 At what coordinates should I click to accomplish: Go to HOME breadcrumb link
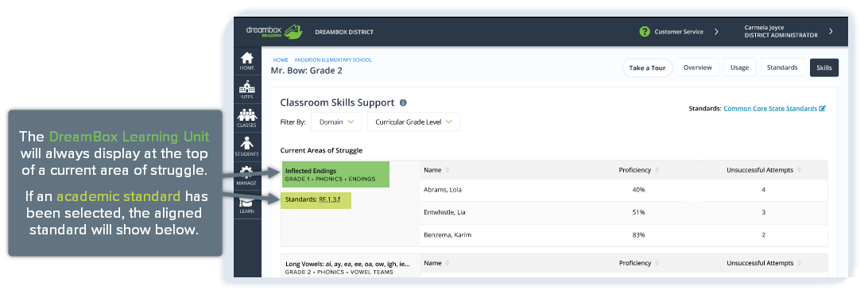coord(281,60)
